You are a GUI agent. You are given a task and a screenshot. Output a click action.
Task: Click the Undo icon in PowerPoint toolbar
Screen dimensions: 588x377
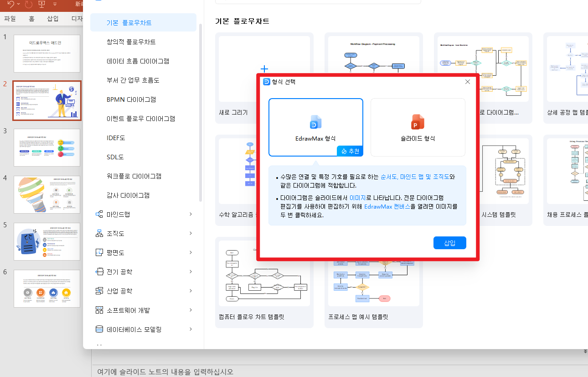11,4
